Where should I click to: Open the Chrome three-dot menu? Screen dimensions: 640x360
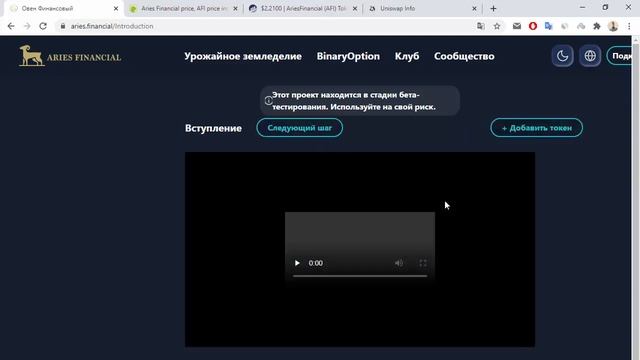coord(629,26)
